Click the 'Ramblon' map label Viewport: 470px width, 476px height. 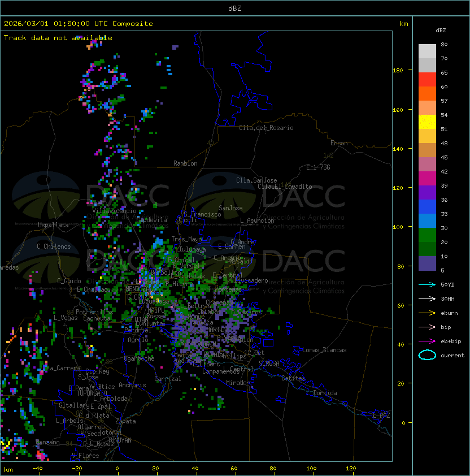tap(185, 163)
